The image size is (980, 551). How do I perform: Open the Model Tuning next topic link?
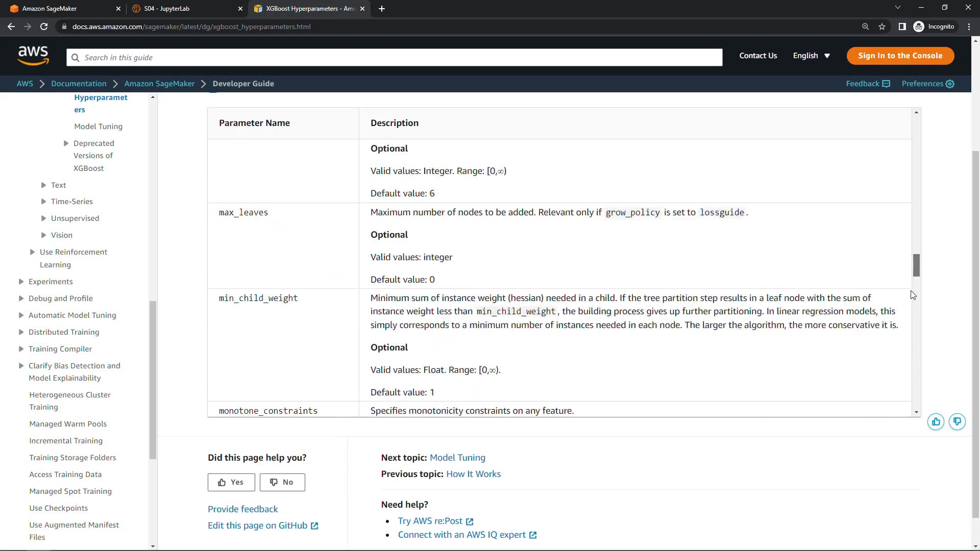(457, 458)
